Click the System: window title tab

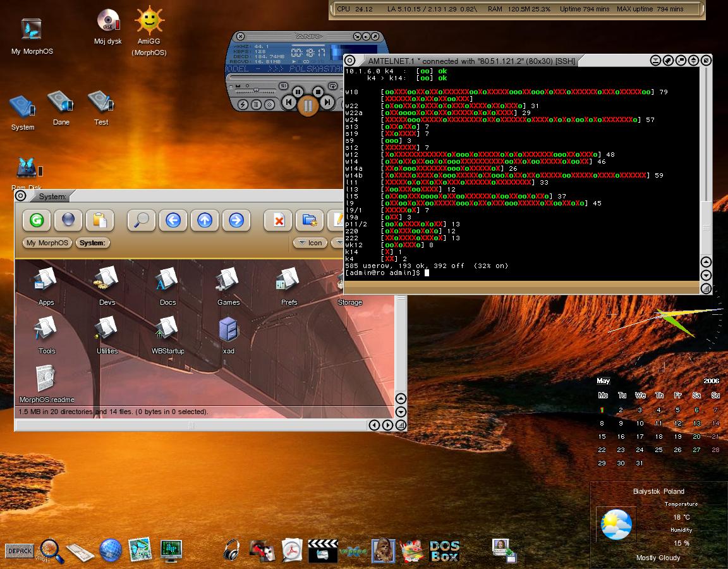[52, 197]
